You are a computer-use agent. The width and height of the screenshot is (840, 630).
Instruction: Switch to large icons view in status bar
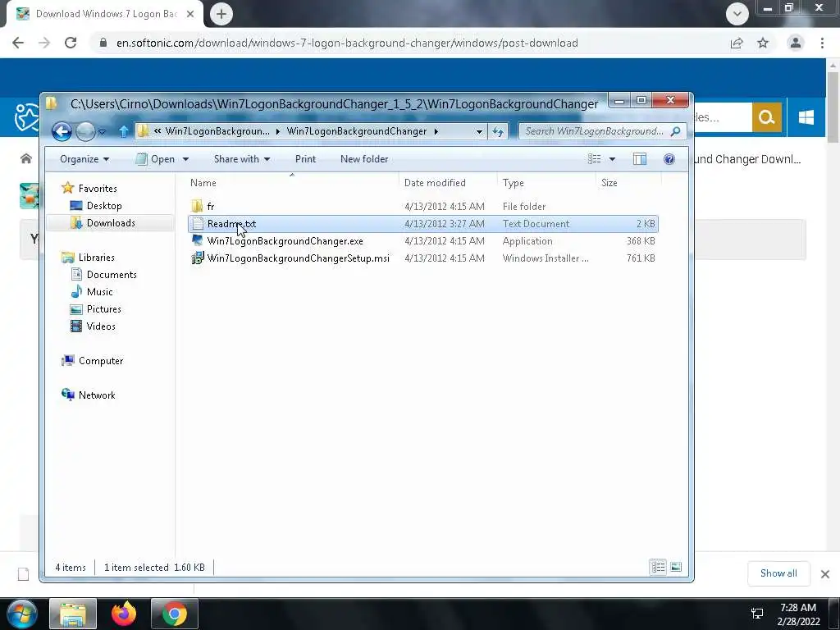click(x=676, y=568)
